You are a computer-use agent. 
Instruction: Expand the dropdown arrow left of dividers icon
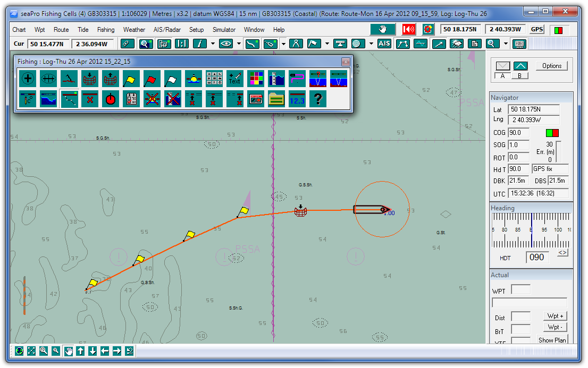click(x=283, y=44)
